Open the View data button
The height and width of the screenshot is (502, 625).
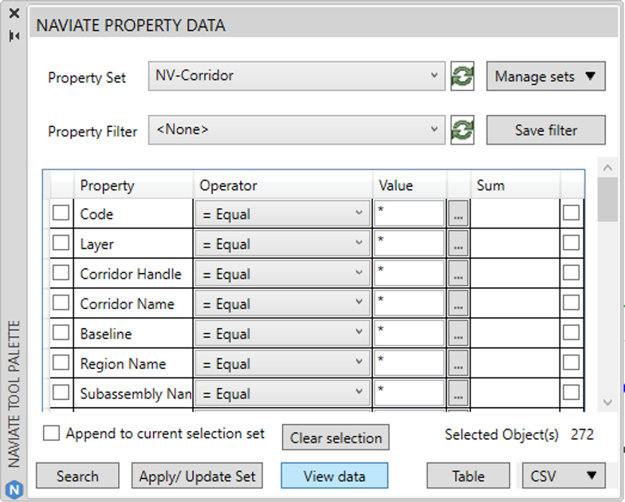pyautogui.click(x=334, y=475)
